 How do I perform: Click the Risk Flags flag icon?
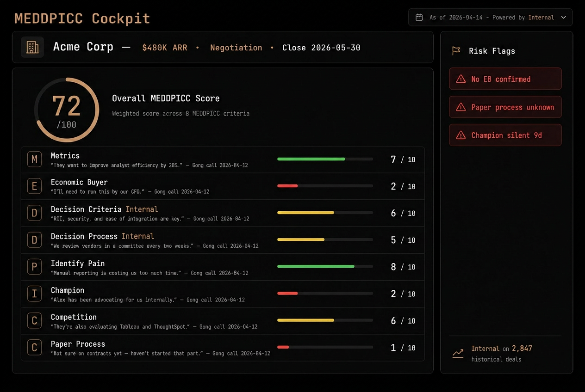456,51
